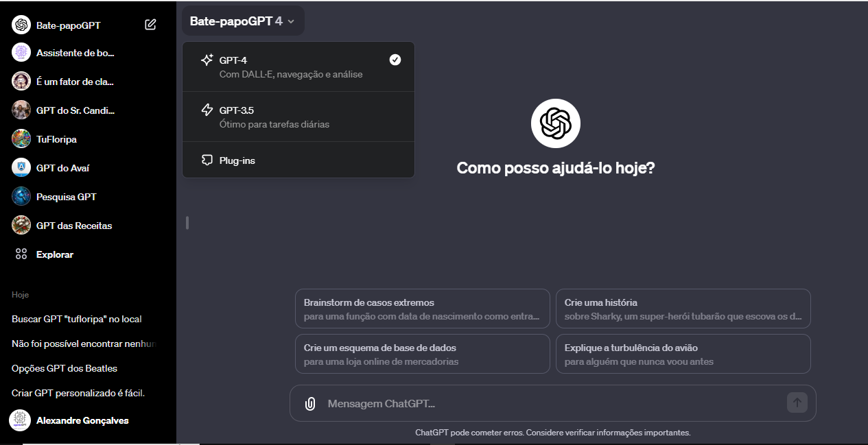This screenshot has width=868, height=445.
Task: Open the GPT do Avaí avatar
Action: coord(21,167)
